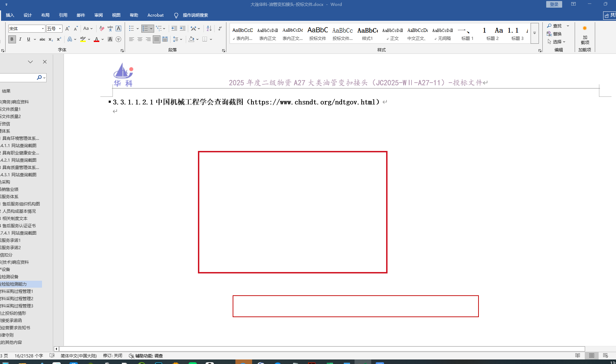Click the 登录 sign-in button
Screen dimensions: 616x364
(554, 4)
